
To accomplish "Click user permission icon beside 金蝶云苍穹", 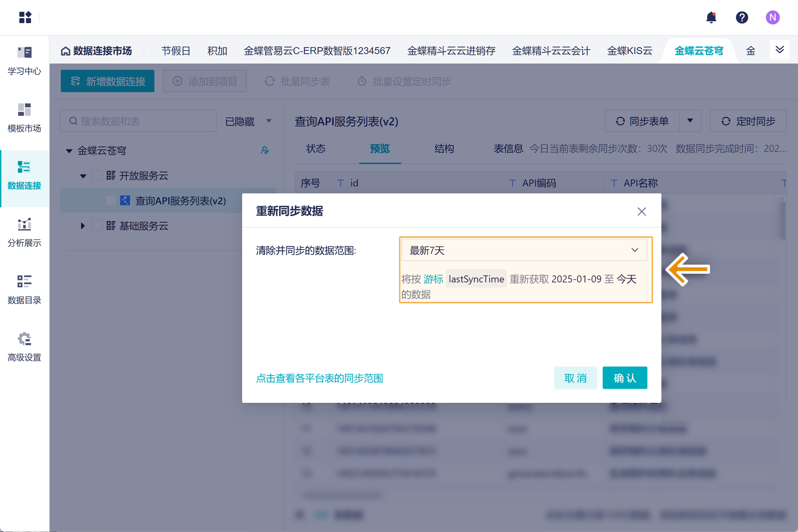I will (x=265, y=150).
